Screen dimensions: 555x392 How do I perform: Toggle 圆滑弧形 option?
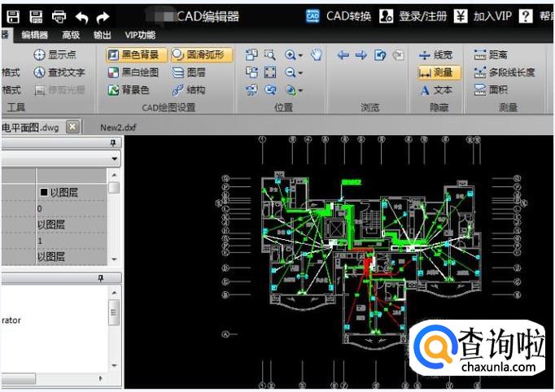coord(202,54)
